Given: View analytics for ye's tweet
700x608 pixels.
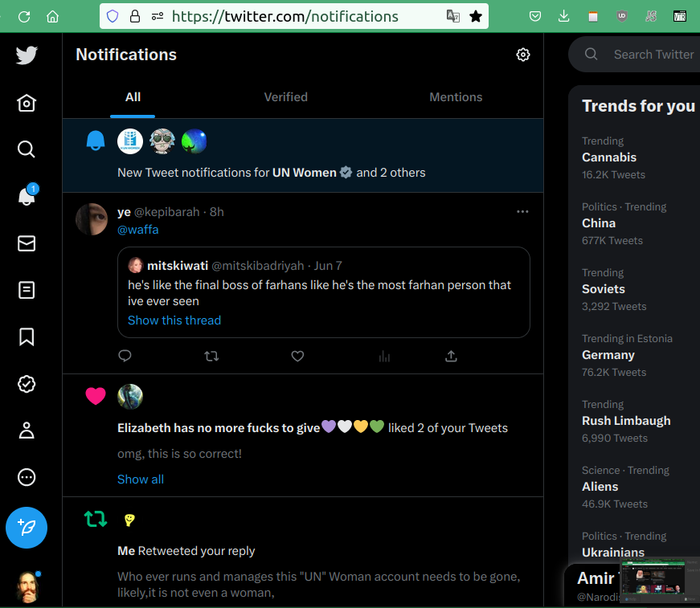Looking at the screenshot, I should [x=384, y=356].
